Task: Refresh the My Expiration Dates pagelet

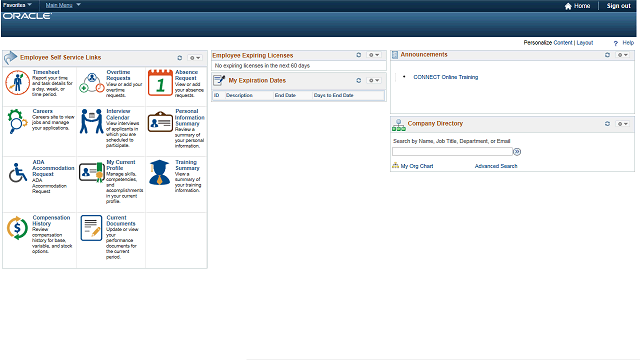Action: click(359, 80)
